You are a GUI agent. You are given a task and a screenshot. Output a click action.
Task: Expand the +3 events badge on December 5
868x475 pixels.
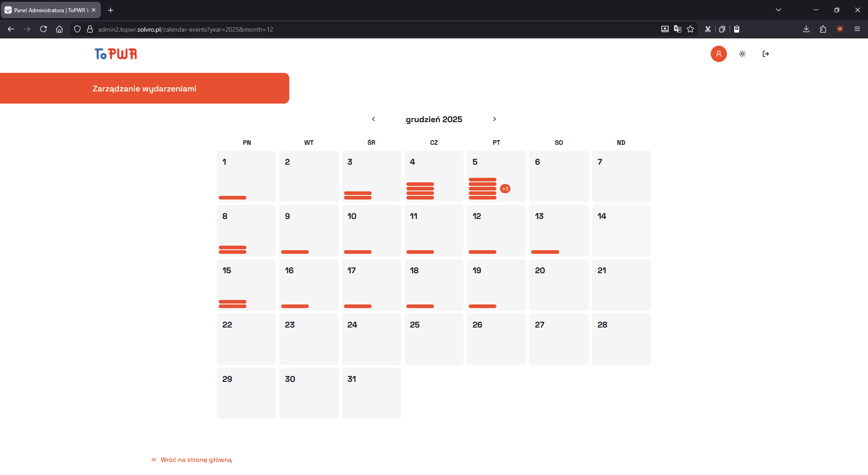505,189
